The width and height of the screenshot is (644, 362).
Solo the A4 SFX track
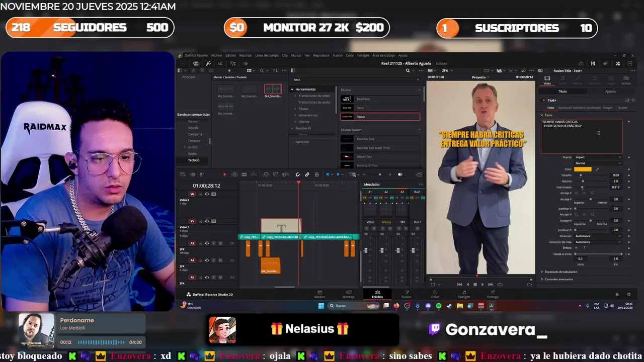click(213, 260)
